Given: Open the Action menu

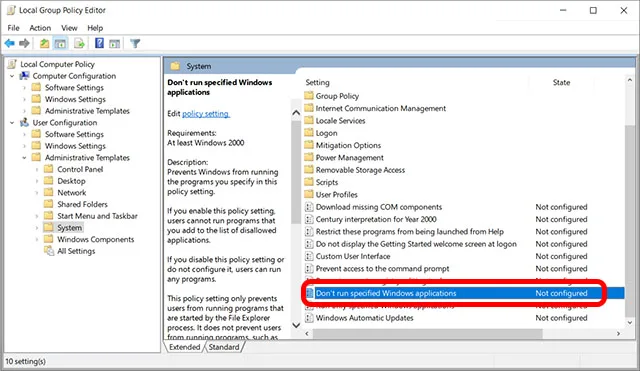Looking at the screenshot, I should click(40, 28).
